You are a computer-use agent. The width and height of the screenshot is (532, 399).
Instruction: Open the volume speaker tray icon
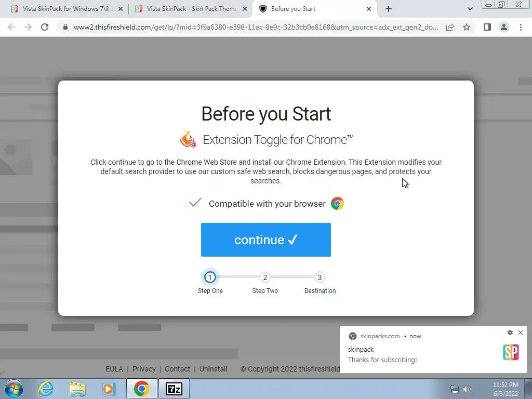pos(467,389)
